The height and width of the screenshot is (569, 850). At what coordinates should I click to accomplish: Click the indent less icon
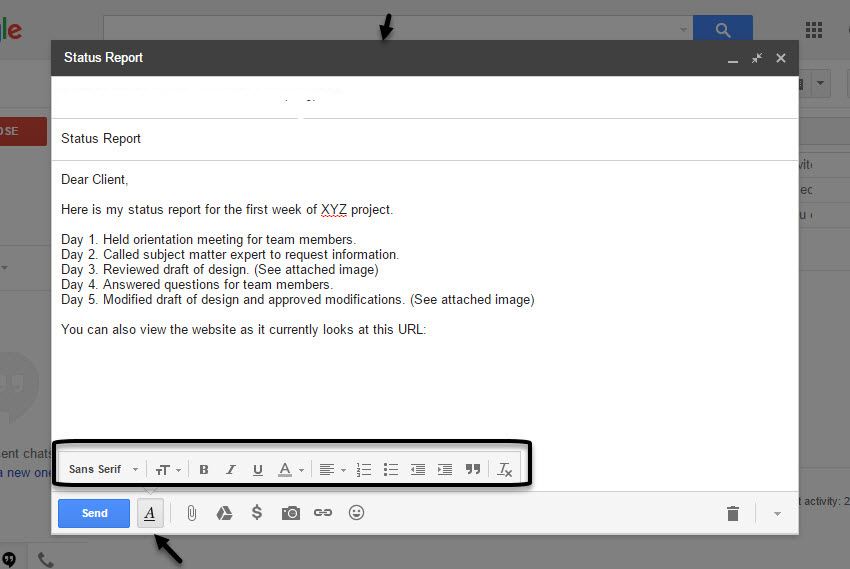pos(417,470)
